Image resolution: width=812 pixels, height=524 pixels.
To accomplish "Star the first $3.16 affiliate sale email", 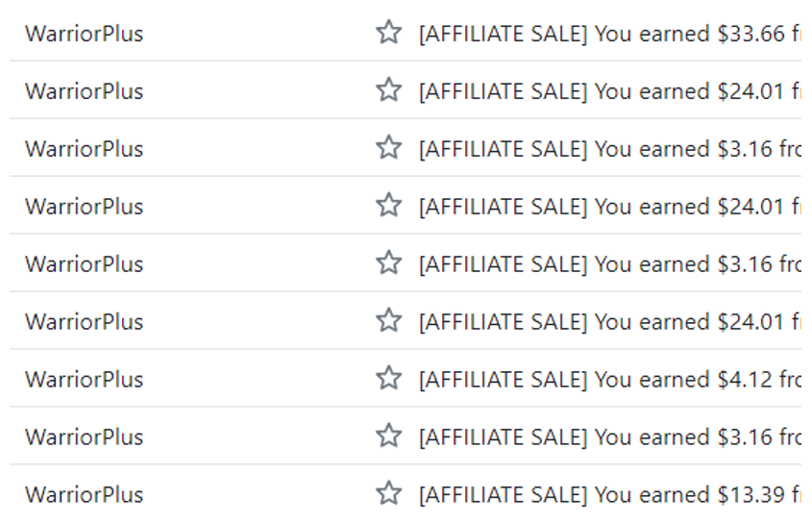I will pyautogui.click(x=388, y=148).
